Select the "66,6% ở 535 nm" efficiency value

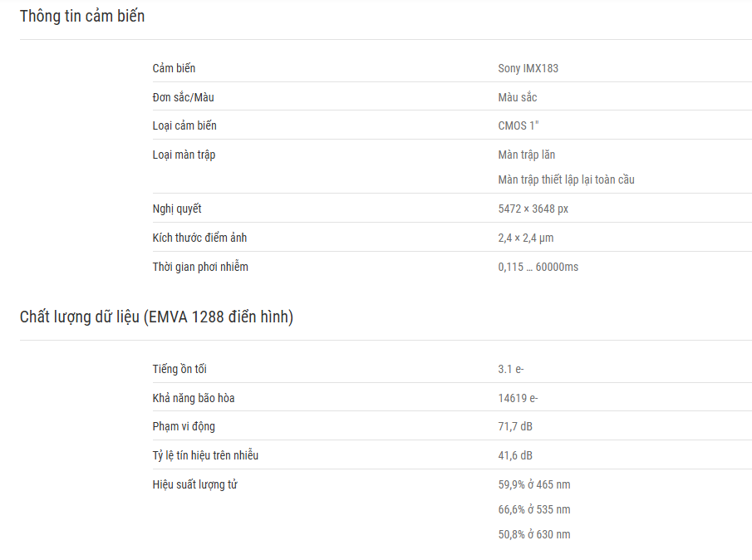click(x=533, y=509)
